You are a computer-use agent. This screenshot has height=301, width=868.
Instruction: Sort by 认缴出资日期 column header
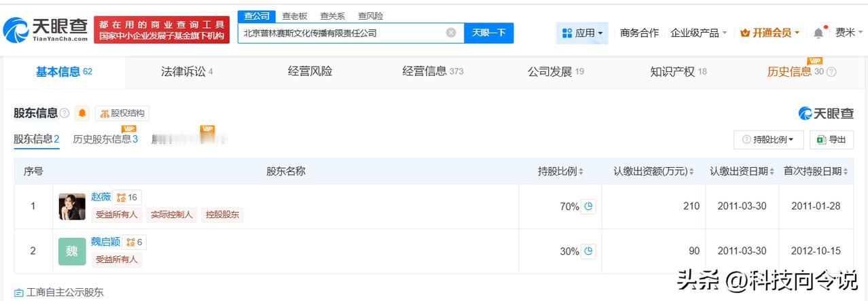(742, 171)
